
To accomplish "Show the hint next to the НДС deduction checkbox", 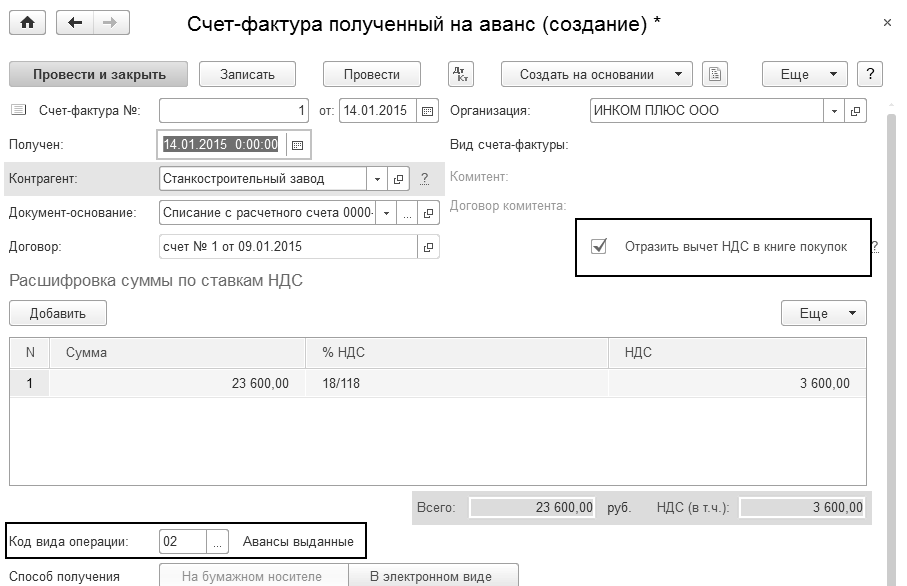I will [x=875, y=247].
